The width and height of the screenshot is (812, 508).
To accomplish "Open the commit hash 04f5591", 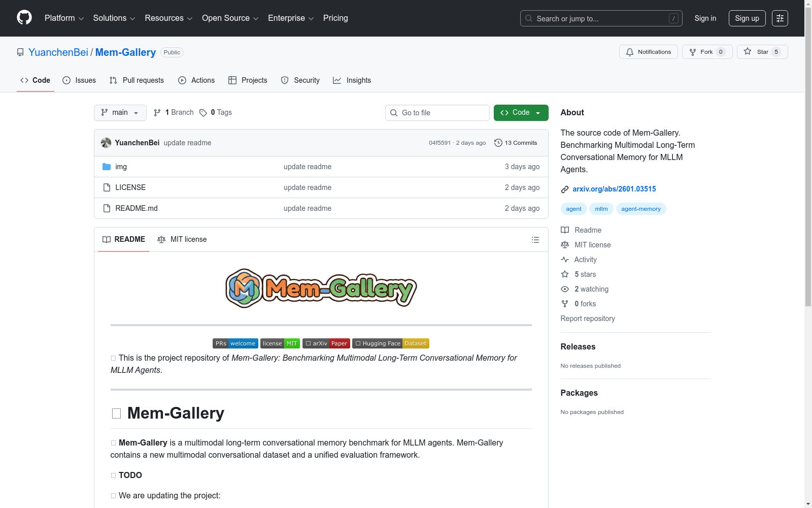I will [439, 143].
